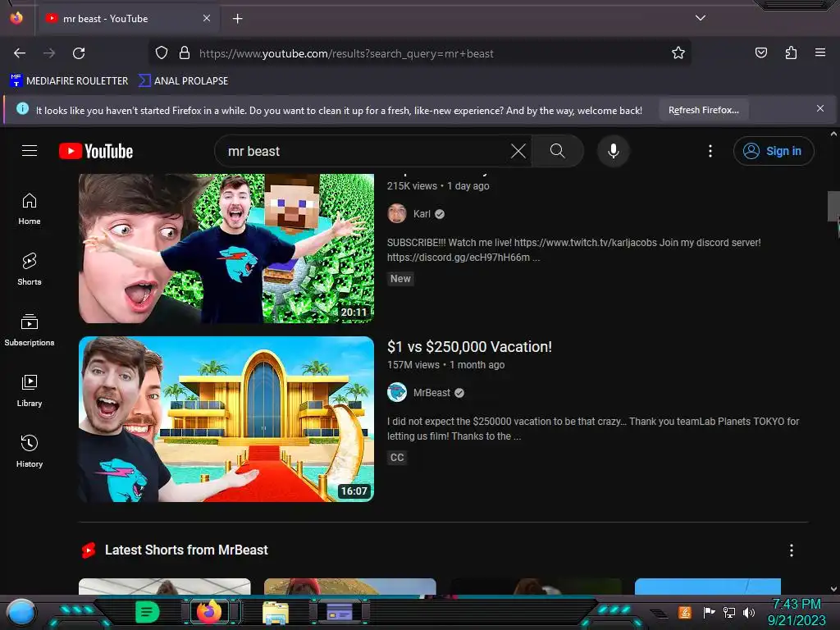Go to the YouTube logo home link
Viewport: 840px width, 630px height.
(96, 151)
